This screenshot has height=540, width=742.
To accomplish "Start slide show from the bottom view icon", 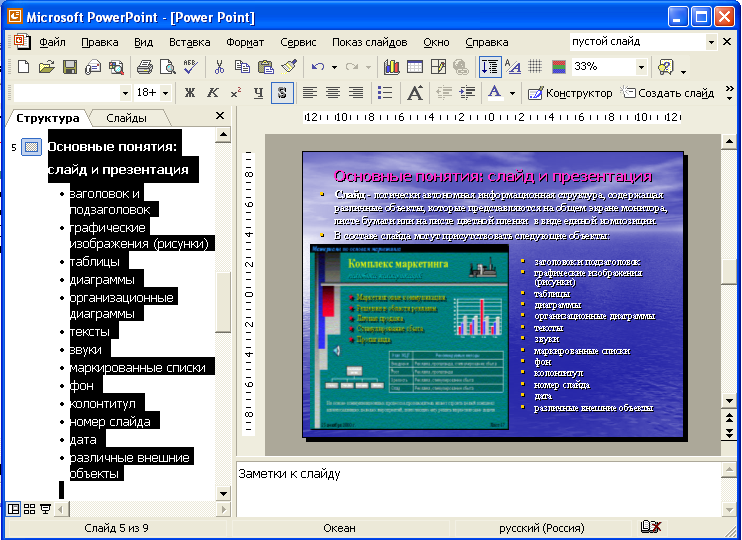I will pos(45,509).
